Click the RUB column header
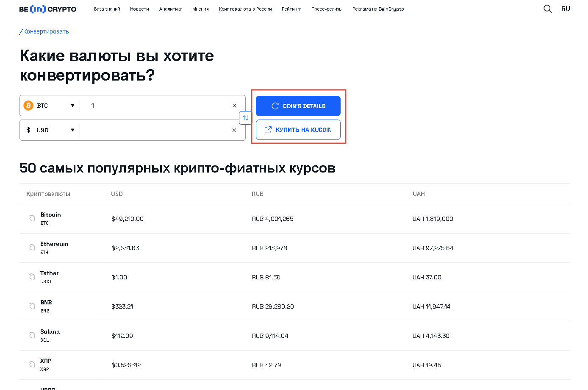Screen dimensions: 588x390 pos(258,194)
